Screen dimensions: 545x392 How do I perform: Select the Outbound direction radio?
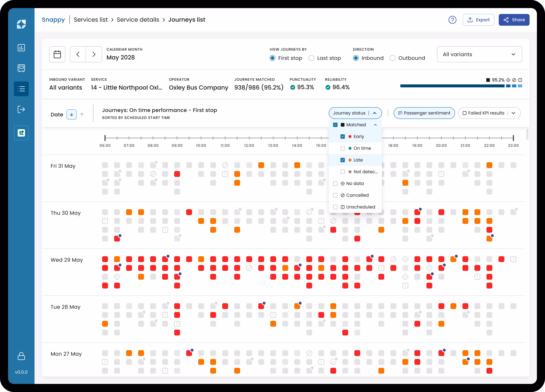tap(392, 58)
